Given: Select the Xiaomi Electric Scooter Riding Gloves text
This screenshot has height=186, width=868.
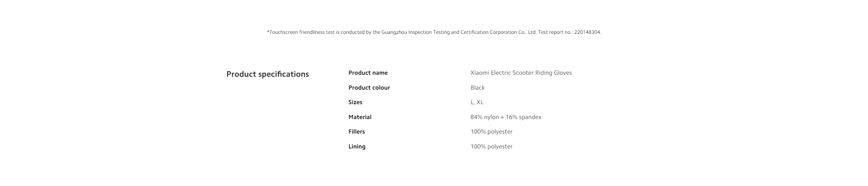Looking at the screenshot, I should [521, 73].
